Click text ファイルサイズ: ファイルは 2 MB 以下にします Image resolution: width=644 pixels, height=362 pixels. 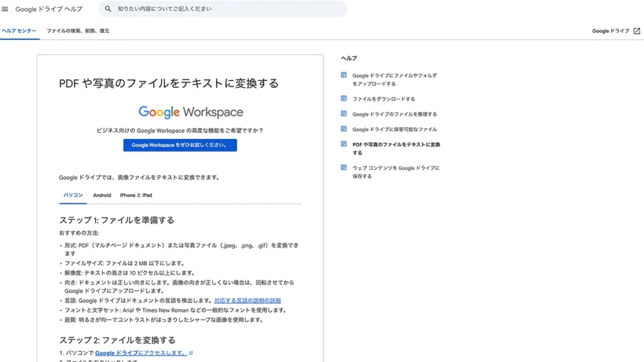[x=125, y=263]
